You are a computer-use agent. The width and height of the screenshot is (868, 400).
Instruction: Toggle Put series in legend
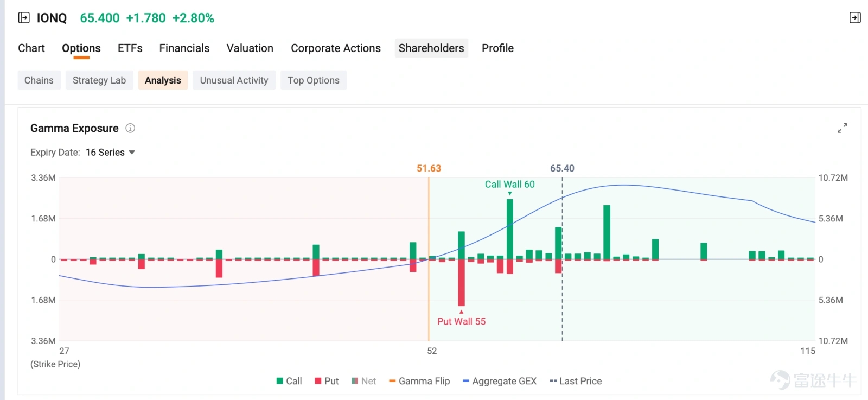click(327, 381)
